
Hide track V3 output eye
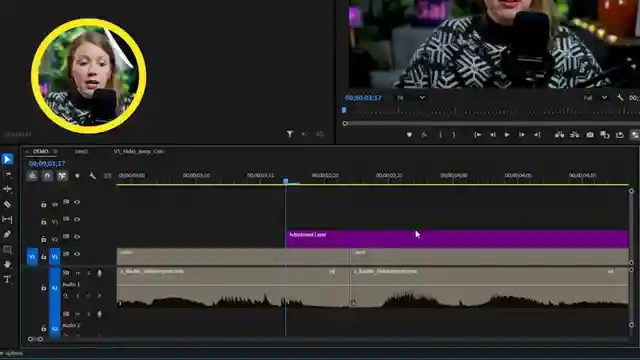[x=77, y=219]
